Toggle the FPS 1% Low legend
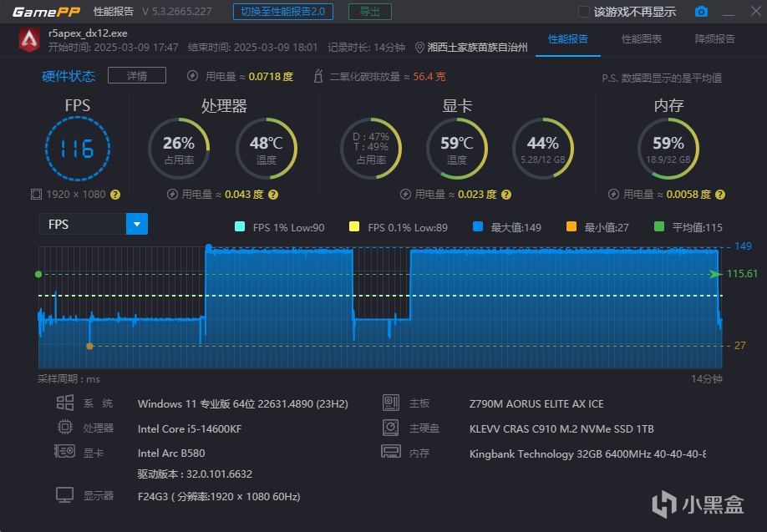767x532 pixels. [279, 227]
